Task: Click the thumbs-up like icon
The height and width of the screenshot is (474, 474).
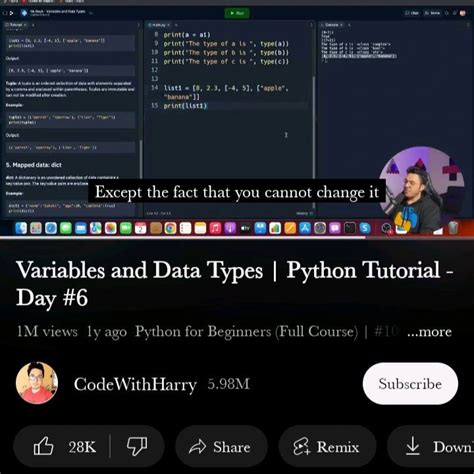Action: coord(43,446)
